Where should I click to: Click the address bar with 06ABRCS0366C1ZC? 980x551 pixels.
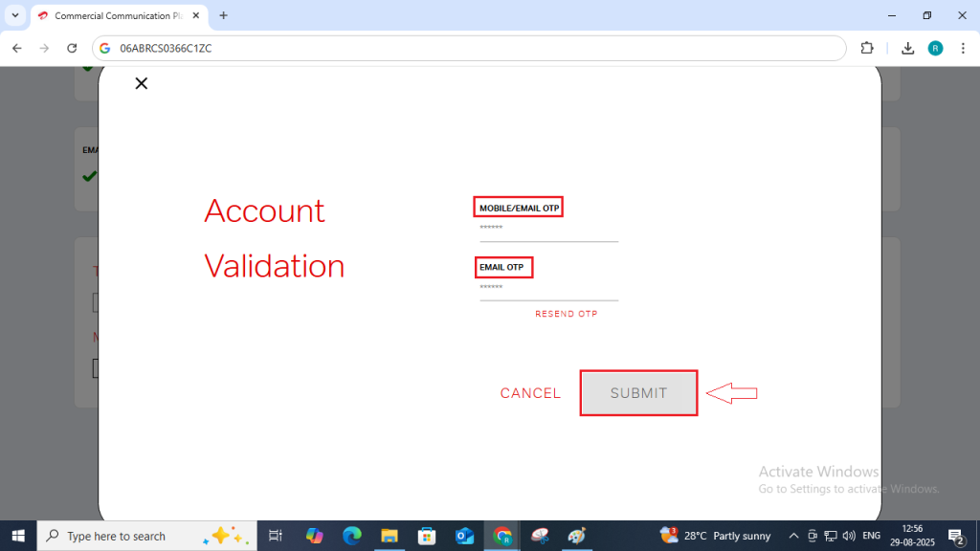click(469, 48)
